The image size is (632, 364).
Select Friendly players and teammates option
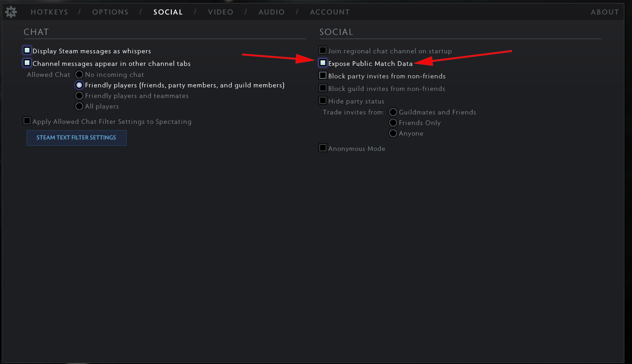[79, 96]
